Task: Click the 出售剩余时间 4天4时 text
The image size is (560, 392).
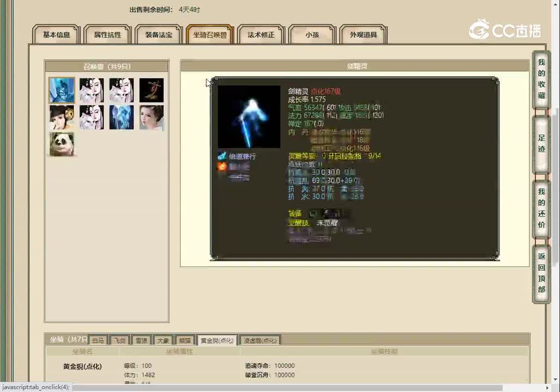Action: click(x=165, y=10)
